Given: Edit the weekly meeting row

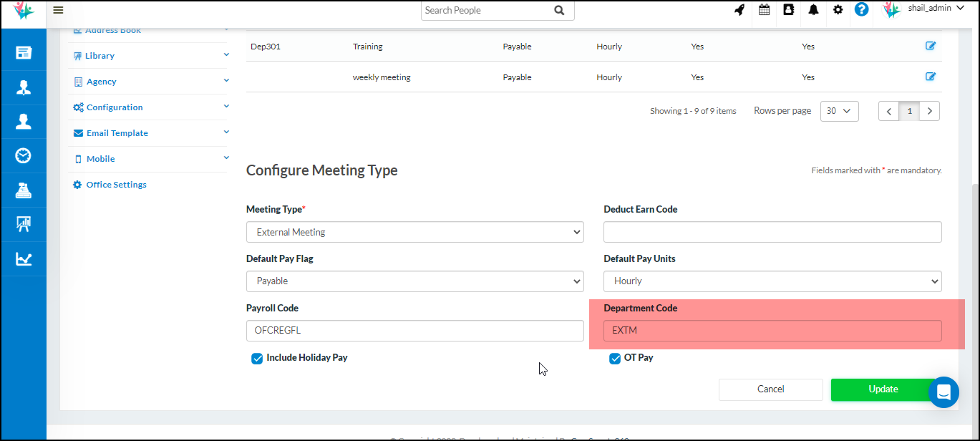Looking at the screenshot, I should [931, 77].
